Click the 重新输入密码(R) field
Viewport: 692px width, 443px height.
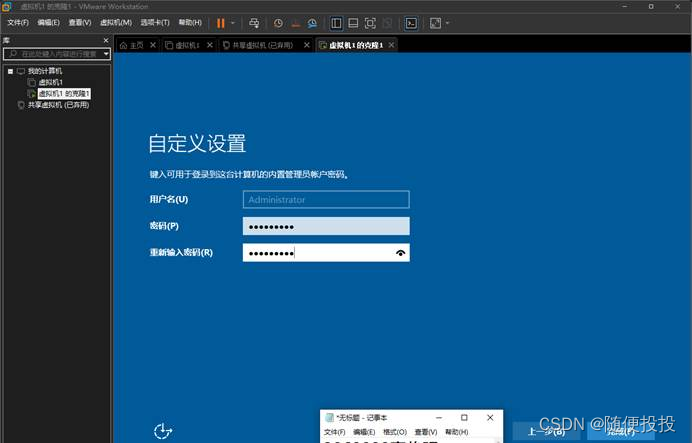point(326,252)
